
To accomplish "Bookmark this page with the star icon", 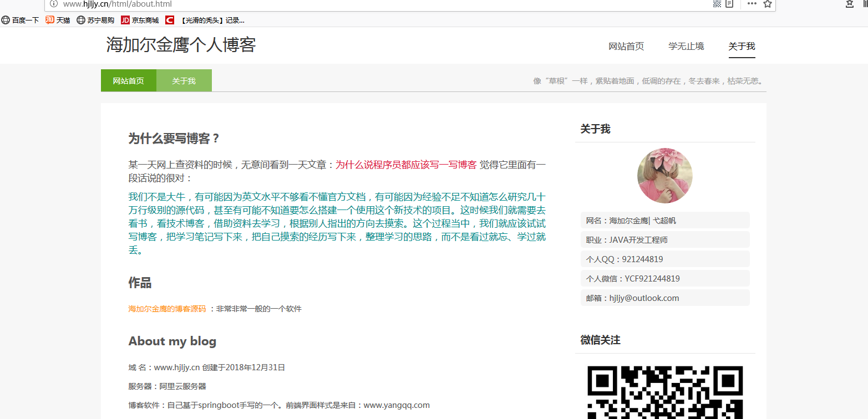I will click(768, 4).
